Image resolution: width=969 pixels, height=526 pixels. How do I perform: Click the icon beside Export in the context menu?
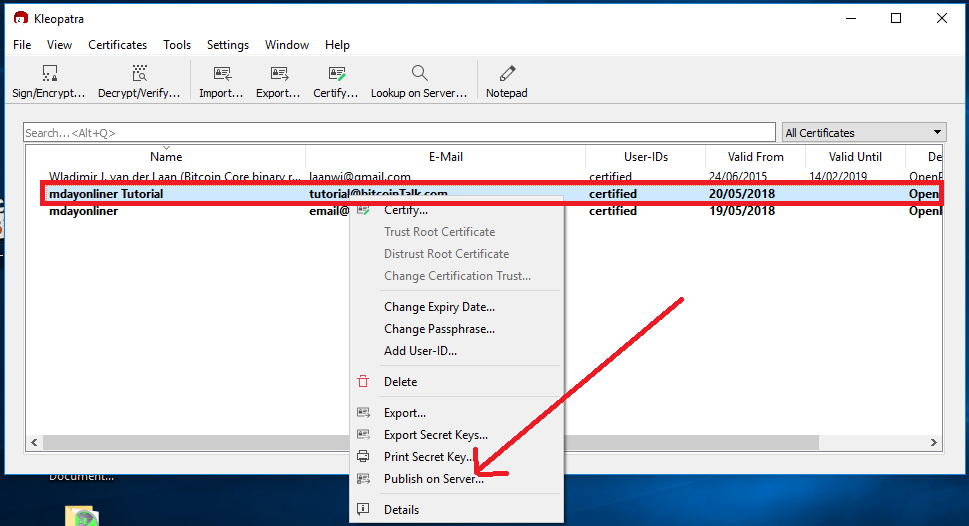point(363,412)
